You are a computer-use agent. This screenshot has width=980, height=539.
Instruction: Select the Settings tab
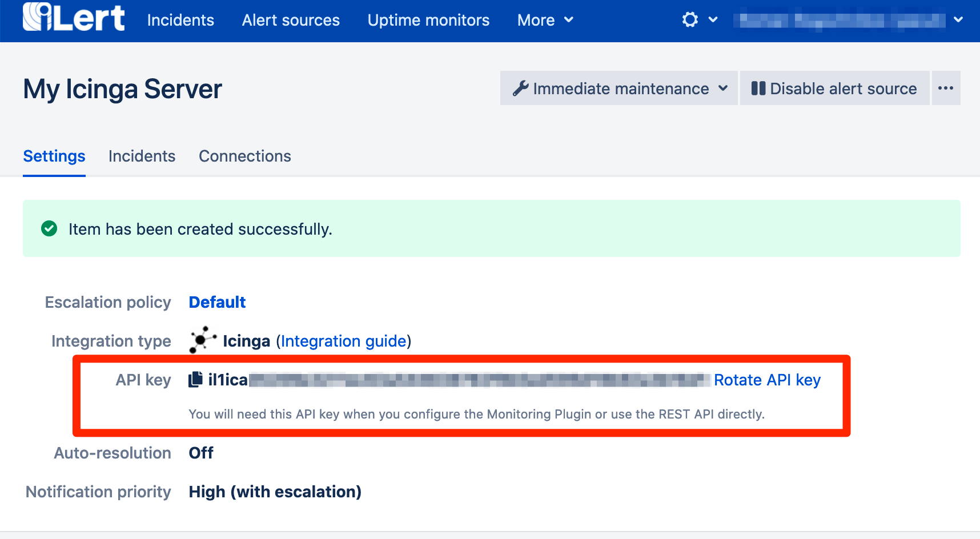point(54,156)
